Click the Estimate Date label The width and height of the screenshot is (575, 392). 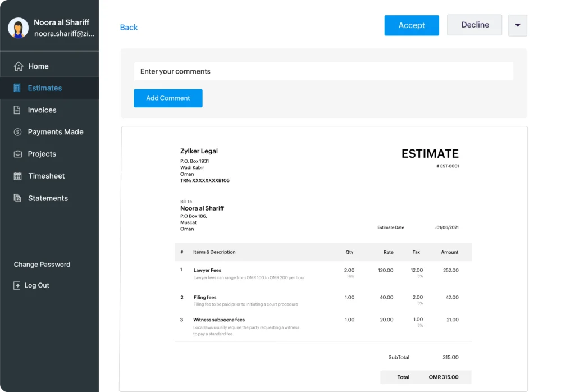[391, 227]
